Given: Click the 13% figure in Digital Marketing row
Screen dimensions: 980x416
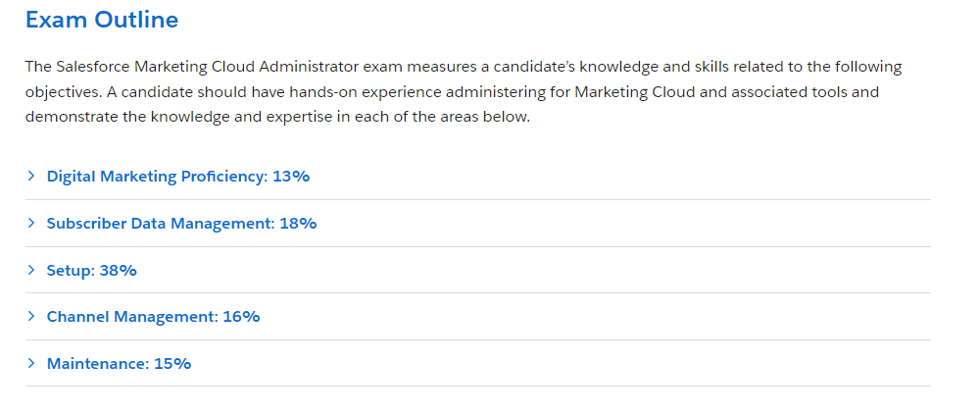Looking at the screenshot, I should 291,177.
